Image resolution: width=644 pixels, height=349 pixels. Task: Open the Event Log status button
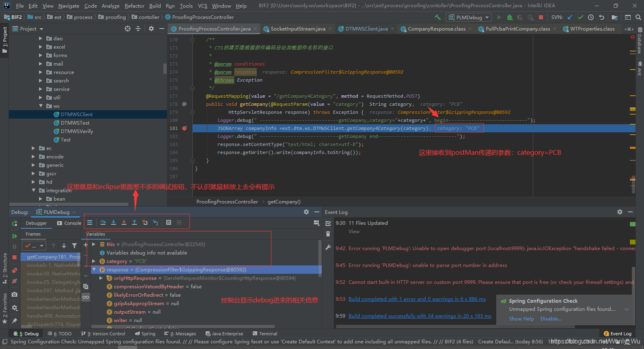click(617, 334)
